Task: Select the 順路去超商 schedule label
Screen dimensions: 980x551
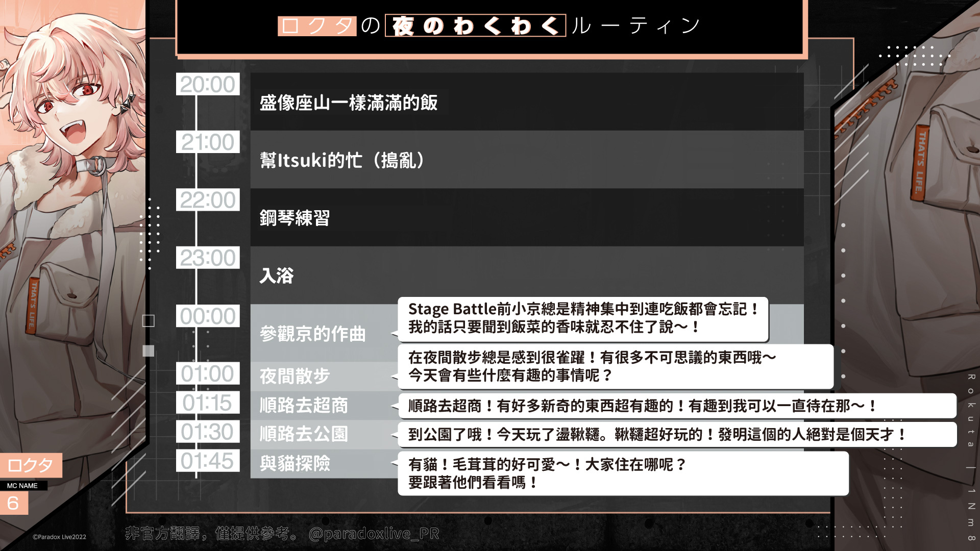Action: [x=304, y=406]
